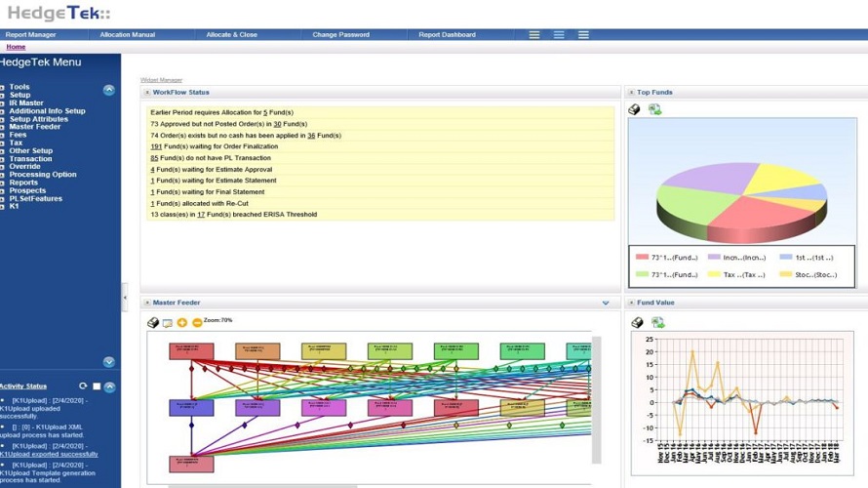Open the K1Upload exported successfully link

tap(49, 454)
